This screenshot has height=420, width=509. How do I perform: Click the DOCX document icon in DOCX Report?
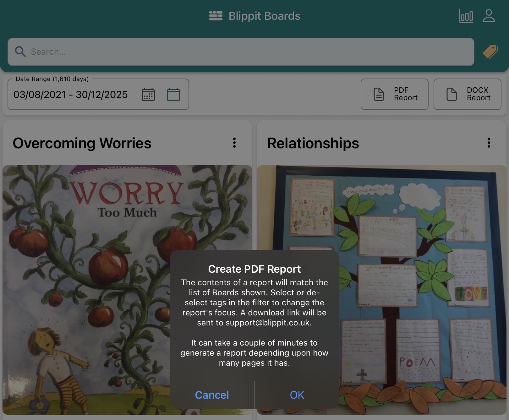pyautogui.click(x=452, y=94)
